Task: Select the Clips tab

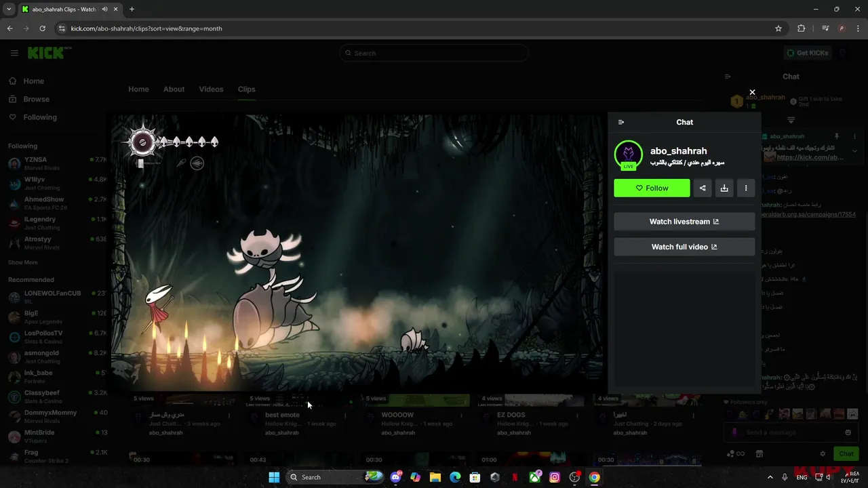Action: (246, 89)
